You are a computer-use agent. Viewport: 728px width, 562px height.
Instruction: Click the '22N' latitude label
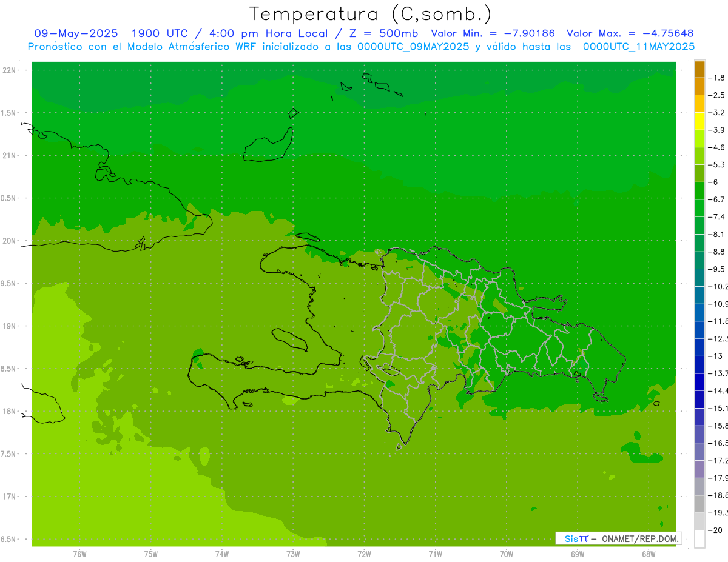(x=10, y=70)
